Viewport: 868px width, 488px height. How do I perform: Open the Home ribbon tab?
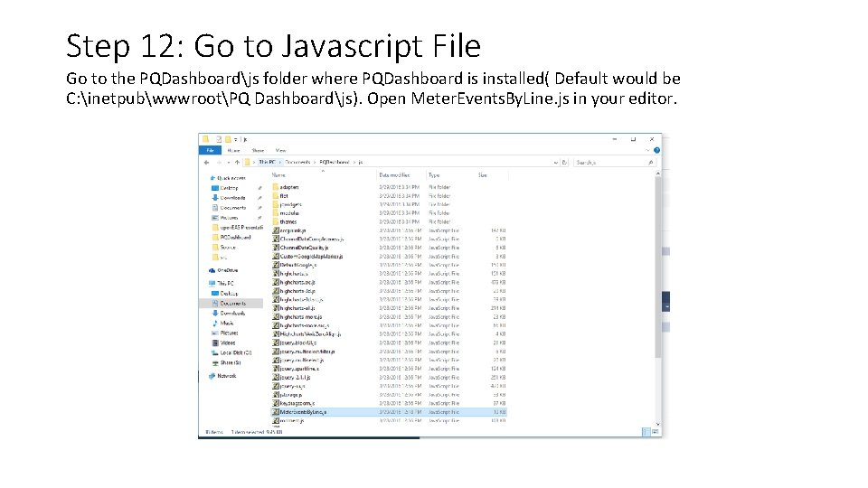(x=233, y=151)
